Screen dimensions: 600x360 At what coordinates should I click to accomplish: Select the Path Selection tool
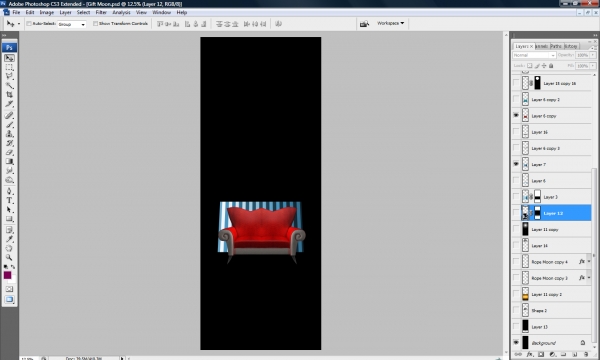(x=10, y=210)
